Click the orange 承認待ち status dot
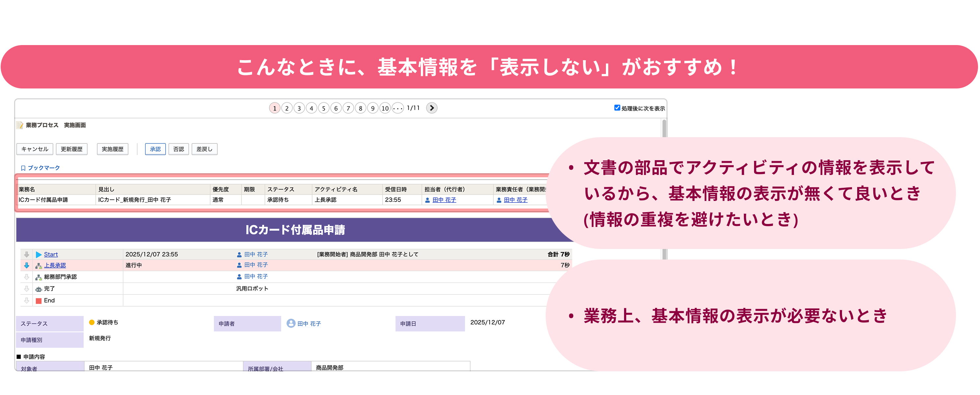The image size is (980, 395). [92, 322]
